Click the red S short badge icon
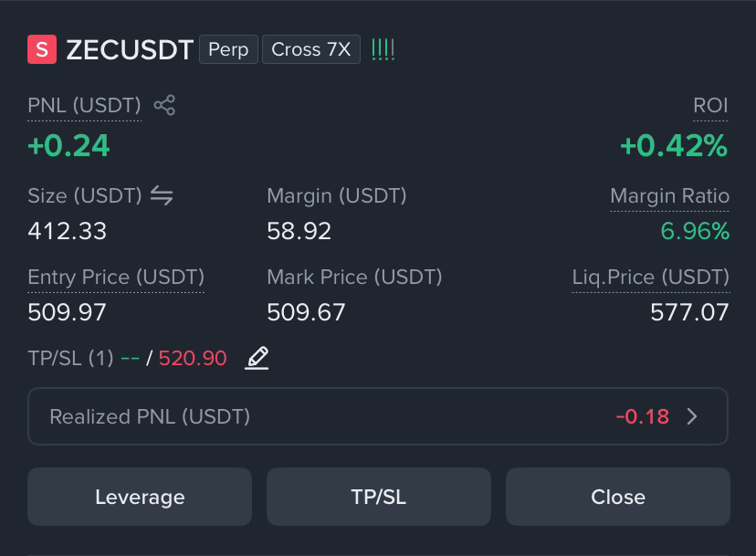The height and width of the screenshot is (556, 756). click(42, 49)
